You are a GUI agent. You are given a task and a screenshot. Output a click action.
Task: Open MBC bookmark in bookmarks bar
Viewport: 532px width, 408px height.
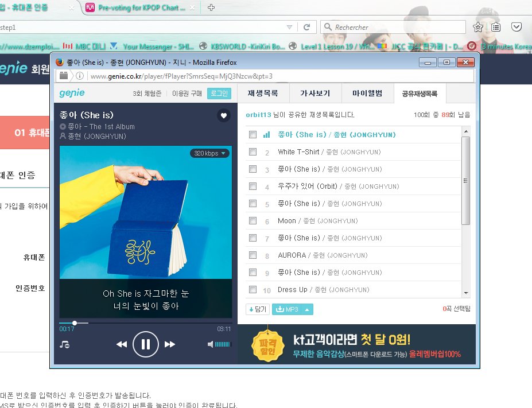pos(84,46)
